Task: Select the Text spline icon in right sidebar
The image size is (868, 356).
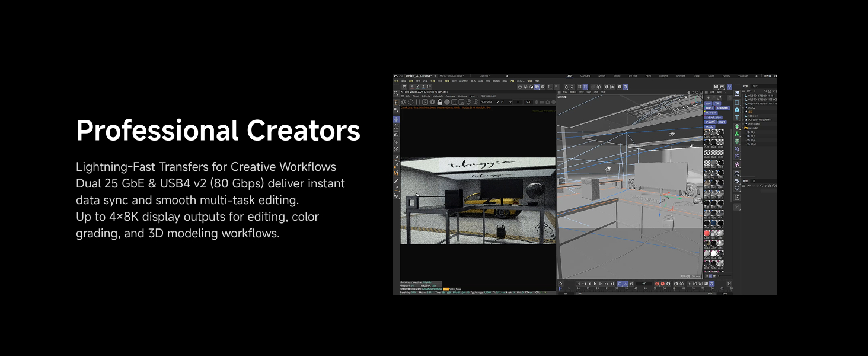Action: (737, 117)
